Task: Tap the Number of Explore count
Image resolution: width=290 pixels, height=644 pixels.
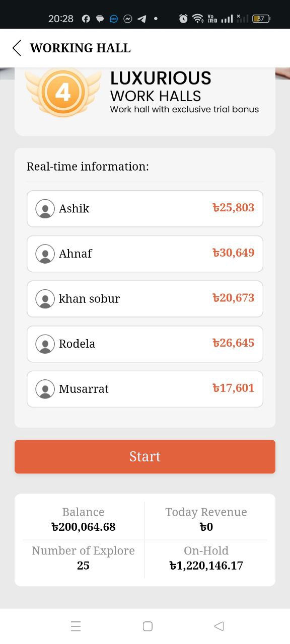Action: [83, 566]
